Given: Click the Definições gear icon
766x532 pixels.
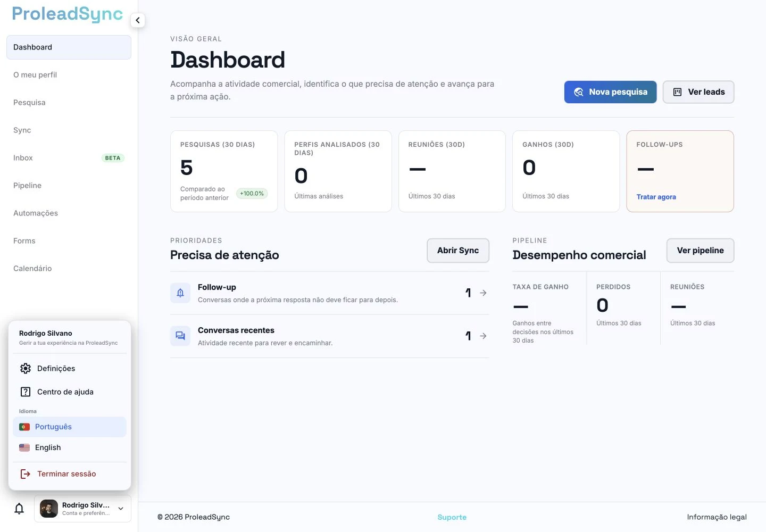Looking at the screenshot, I should 26,369.
